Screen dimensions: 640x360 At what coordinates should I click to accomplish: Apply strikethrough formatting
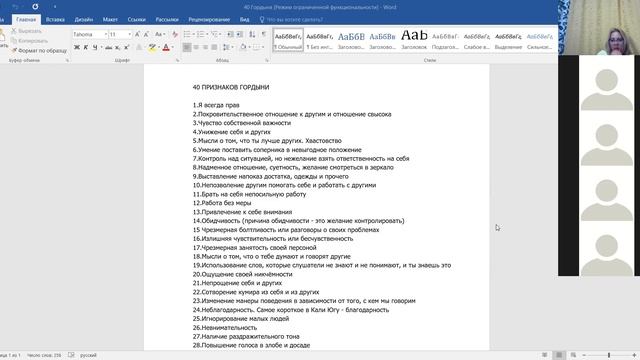click(109, 47)
